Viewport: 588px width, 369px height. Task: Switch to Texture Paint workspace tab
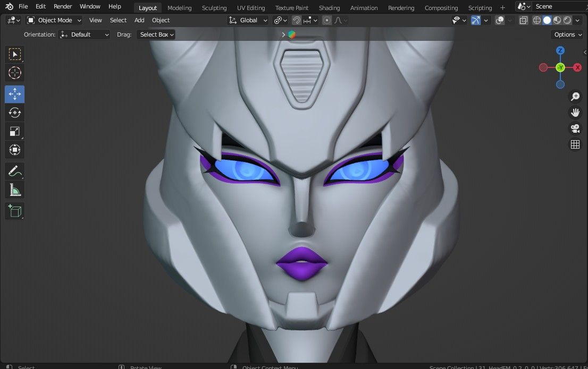292,8
